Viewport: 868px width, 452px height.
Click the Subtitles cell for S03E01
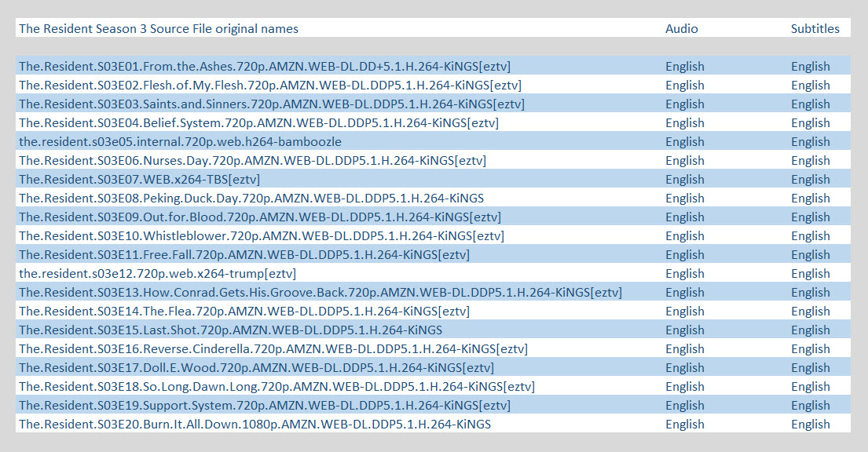coord(811,67)
